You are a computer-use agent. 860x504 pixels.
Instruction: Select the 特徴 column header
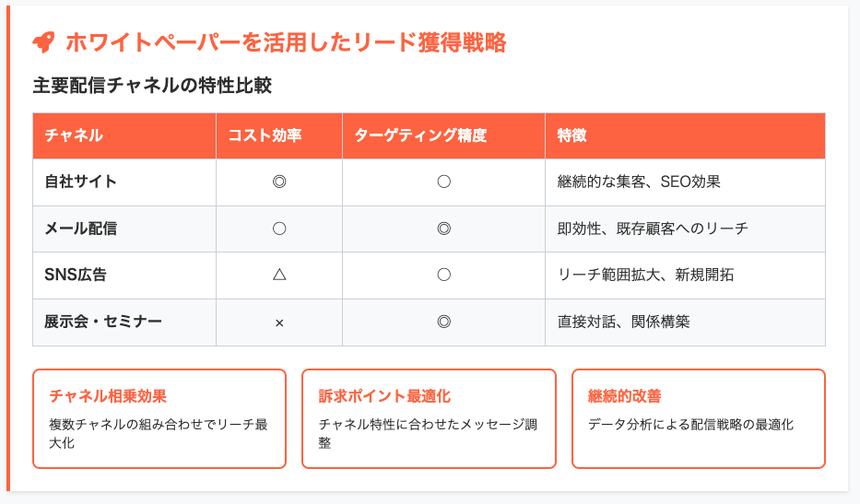[x=685, y=135]
